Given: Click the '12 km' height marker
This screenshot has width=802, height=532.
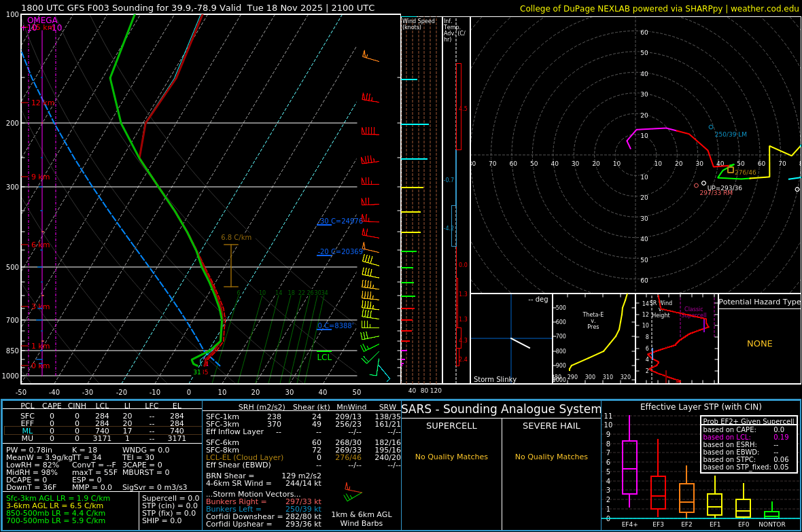Looking at the screenshot, I should tap(43, 103).
